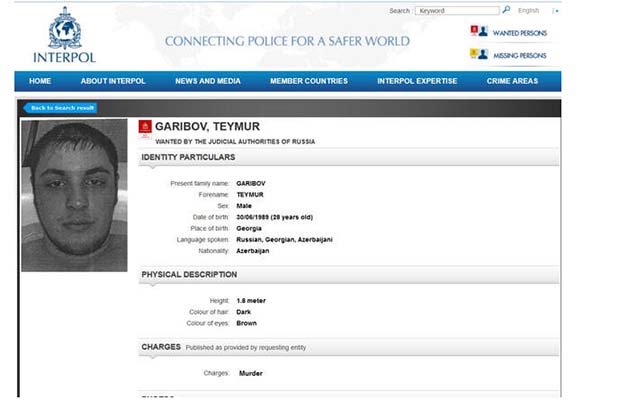Image resolution: width=637 pixels, height=400 pixels.
Task: Open the MEMBER COUNTRIES menu
Action: tap(309, 81)
